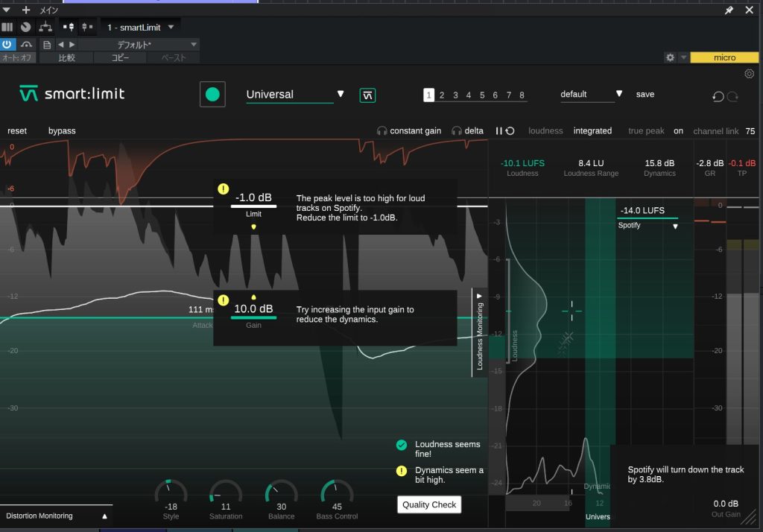Screen dimensions: 763x532
Task: Expand the Distortion Monitoring panel
Action: [x=105, y=516]
